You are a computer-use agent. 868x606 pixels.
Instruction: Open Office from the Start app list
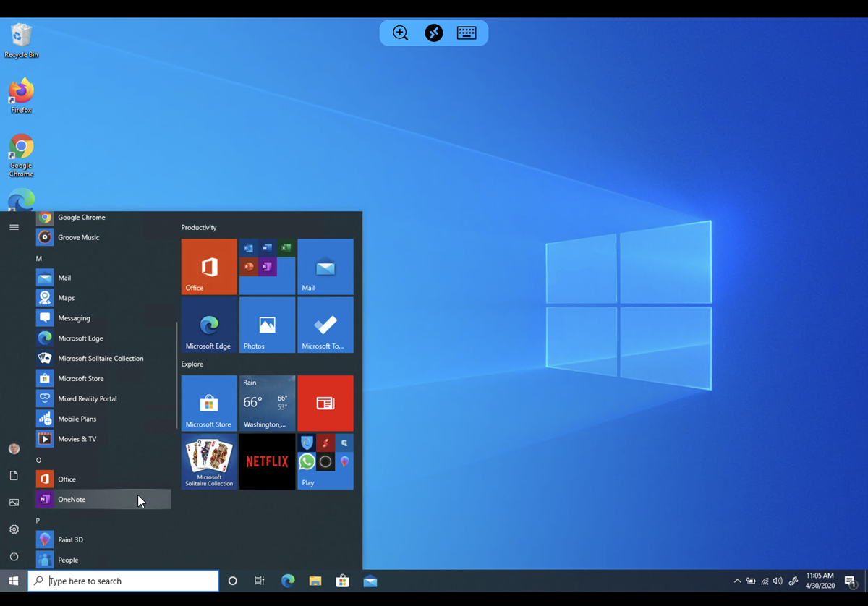pyautogui.click(x=103, y=479)
